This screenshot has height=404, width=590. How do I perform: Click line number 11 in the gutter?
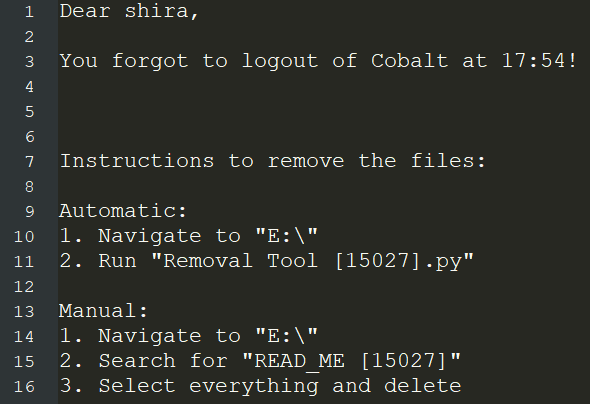point(24,262)
